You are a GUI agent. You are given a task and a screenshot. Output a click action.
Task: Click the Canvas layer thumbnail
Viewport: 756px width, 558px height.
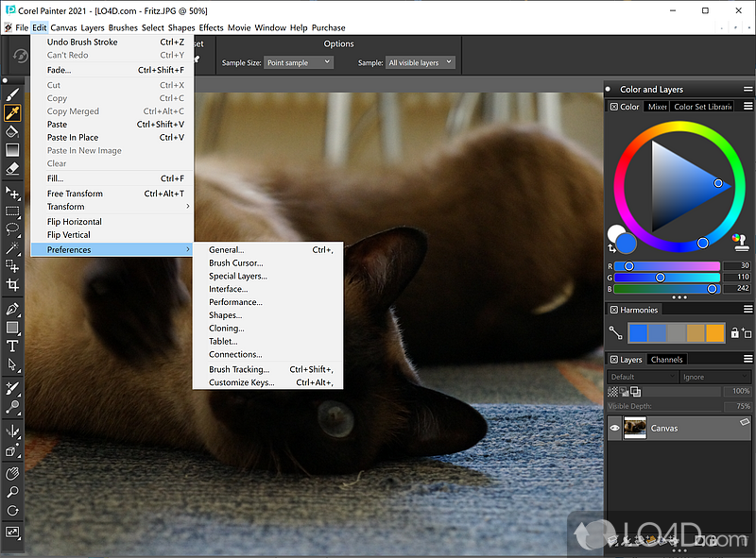coord(636,428)
